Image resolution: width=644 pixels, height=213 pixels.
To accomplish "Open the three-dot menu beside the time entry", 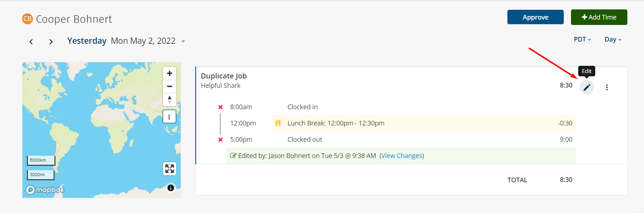I will click(607, 87).
